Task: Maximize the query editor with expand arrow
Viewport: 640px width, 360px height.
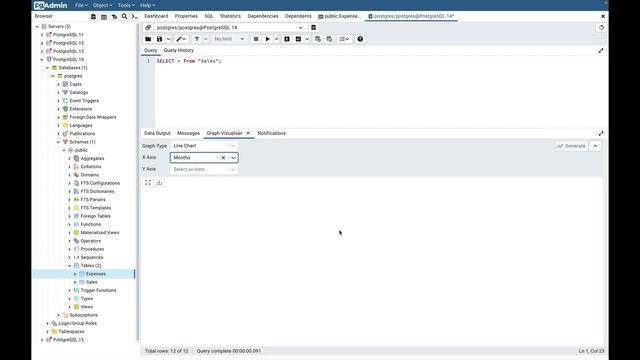Action: coord(601,51)
